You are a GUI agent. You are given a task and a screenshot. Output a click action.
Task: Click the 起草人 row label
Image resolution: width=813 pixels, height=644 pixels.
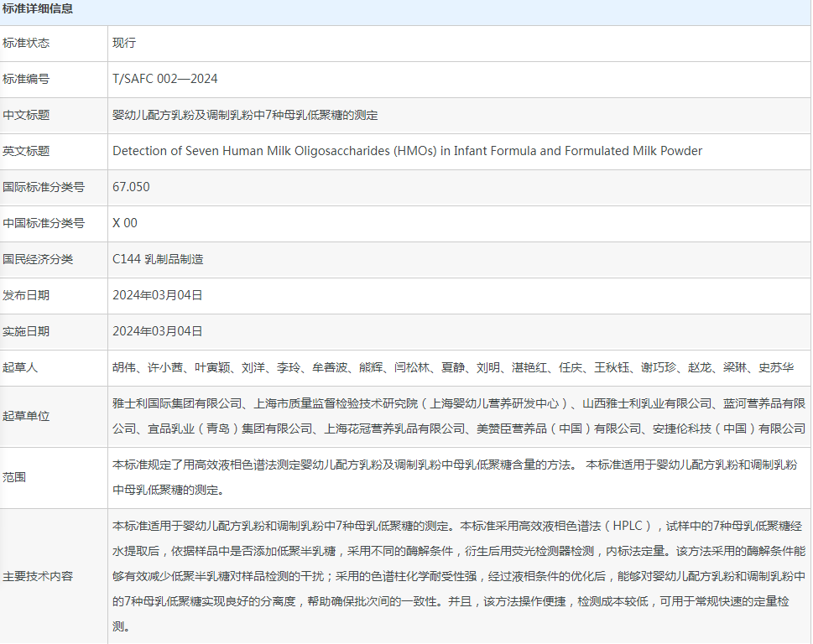coord(21,367)
